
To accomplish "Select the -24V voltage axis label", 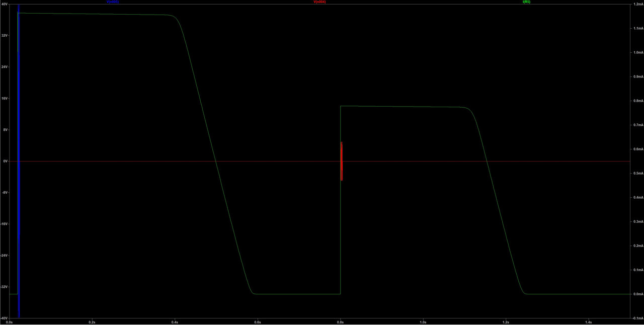I will click(x=5, y=256).
